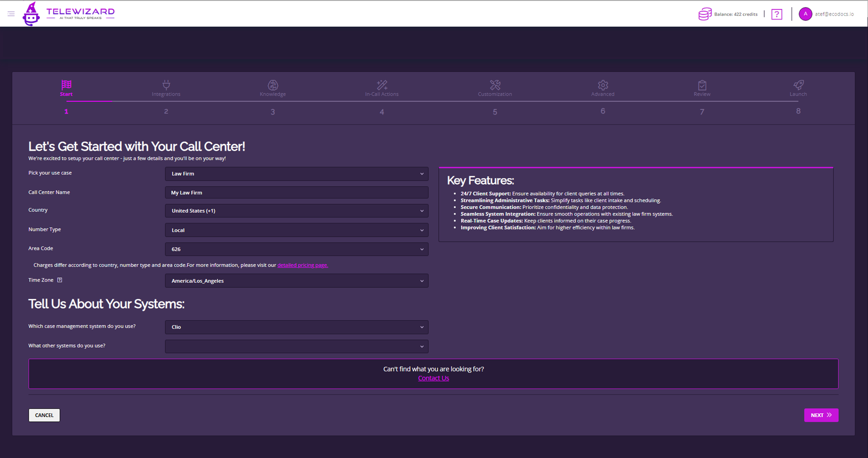Click the credits balance coins icon
Image resolution: width=868 pixels, height=458 pixels.
(704, 14)
